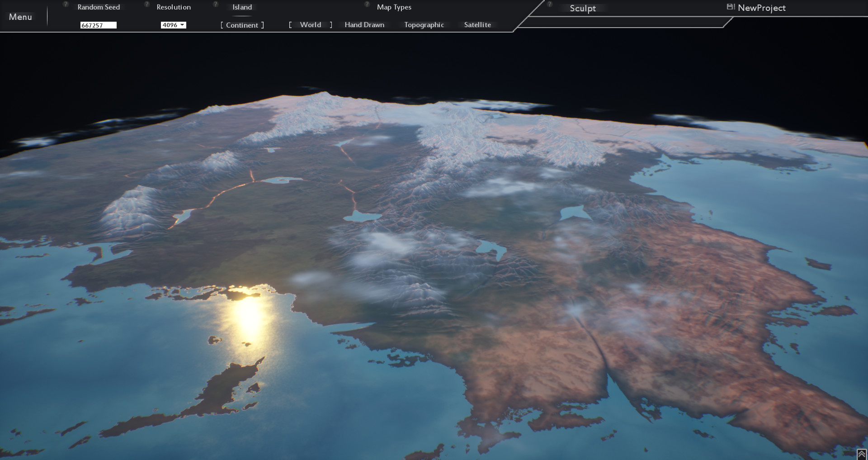The width and height of the screenshot is (868, 460).
Task: Save the project using the disk icon
Action: [730, 7]
